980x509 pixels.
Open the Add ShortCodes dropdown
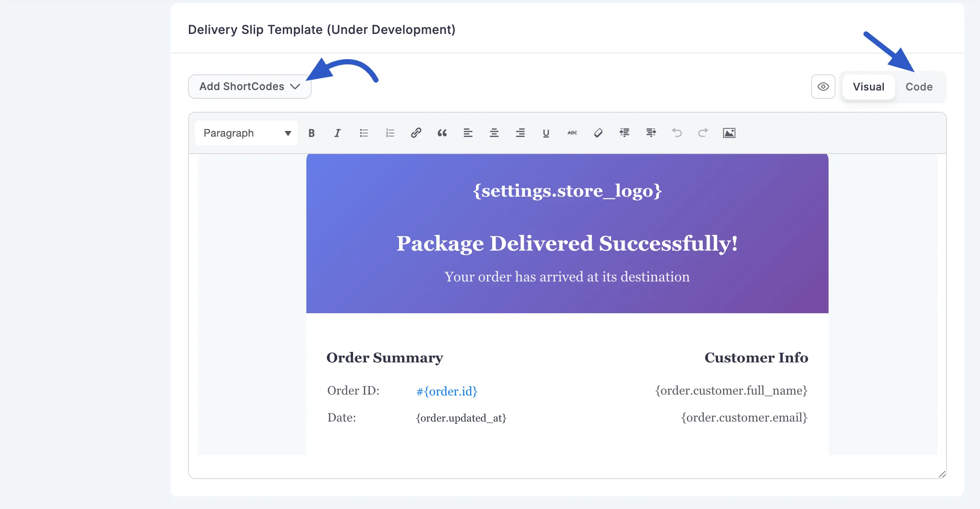249,87
